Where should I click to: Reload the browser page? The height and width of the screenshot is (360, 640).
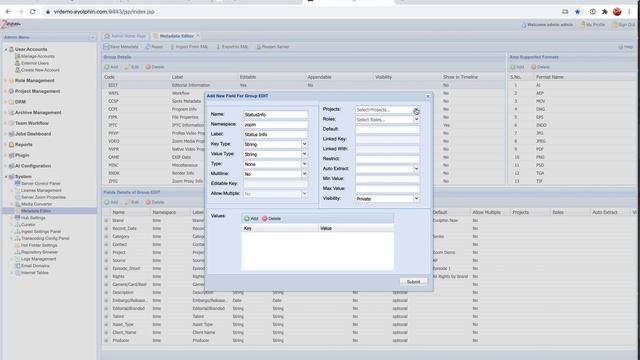point(33,12)
